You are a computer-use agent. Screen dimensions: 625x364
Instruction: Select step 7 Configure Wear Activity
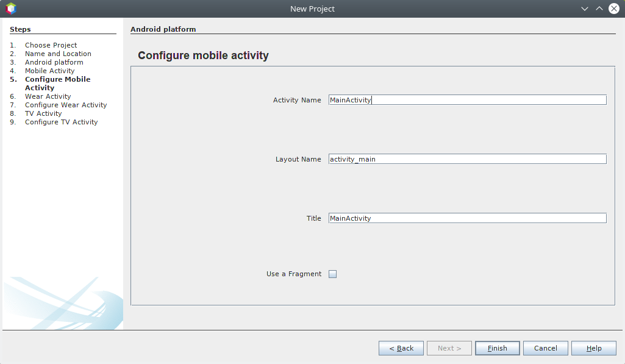point(65,105)
